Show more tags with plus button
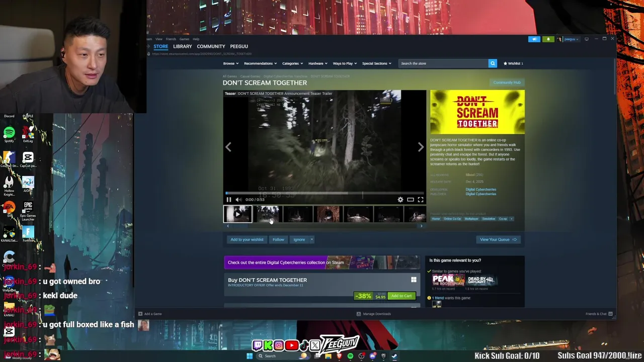Viewport: 644px width, 362px height. click(512, 219)
